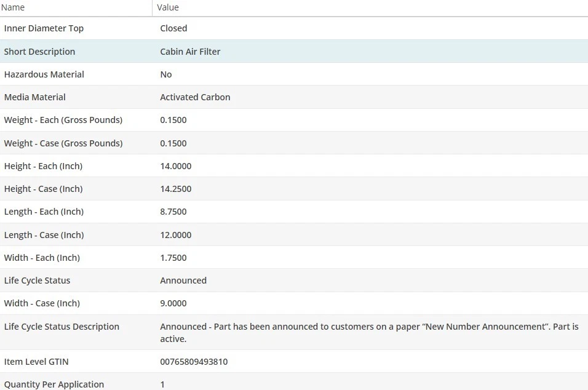Screen dimensions: 588x390
Task: Click the No value for Hazardous Material
Action: coord(165,74)
